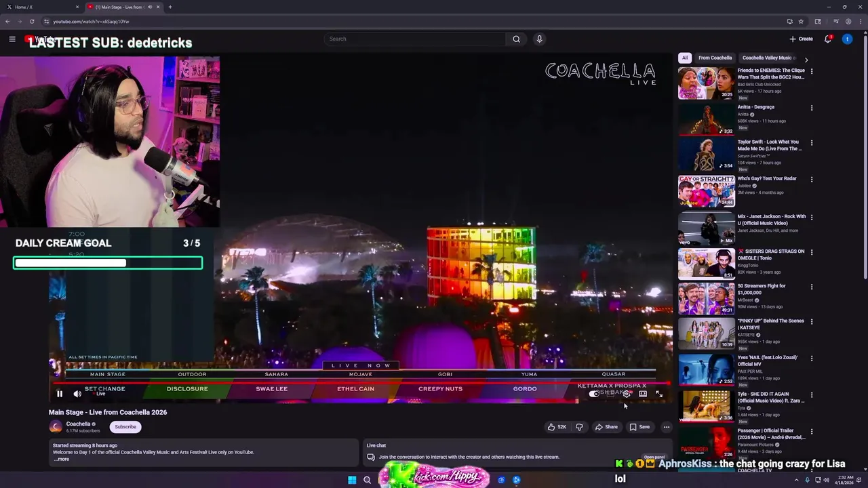Click the video progress bar
This screenshot has height=488, width=868.
[x=360, y=383]
